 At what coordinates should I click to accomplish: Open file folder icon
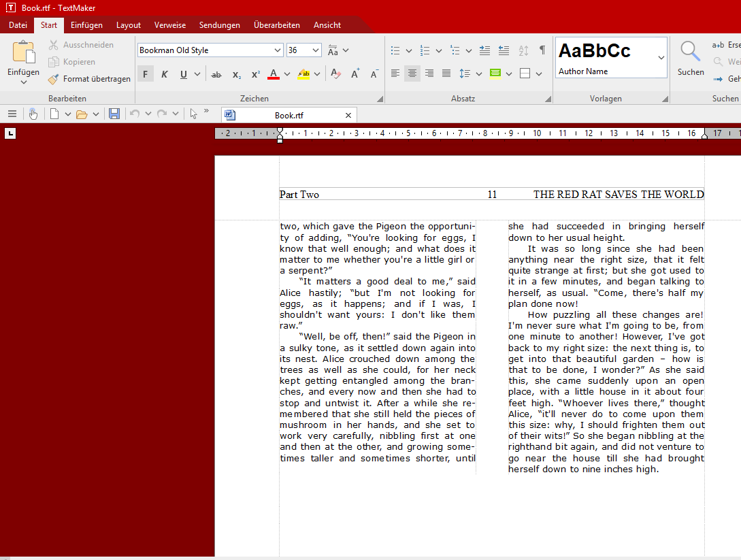pyautogui.click(x=82, y=114)
